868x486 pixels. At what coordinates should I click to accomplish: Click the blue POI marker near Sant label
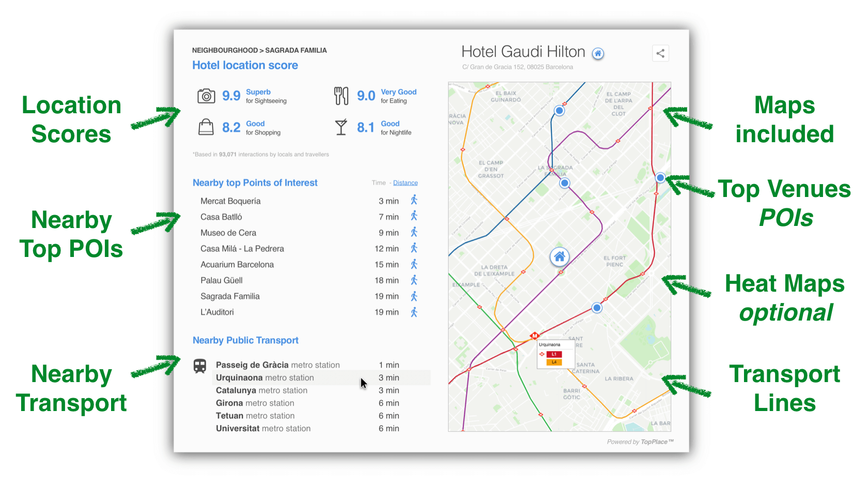coord(597,308)
